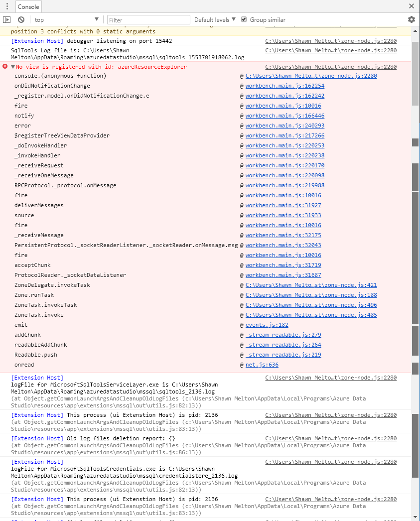
Task: Close the DevTools drawer with X
Action: (x=412, y=6)
